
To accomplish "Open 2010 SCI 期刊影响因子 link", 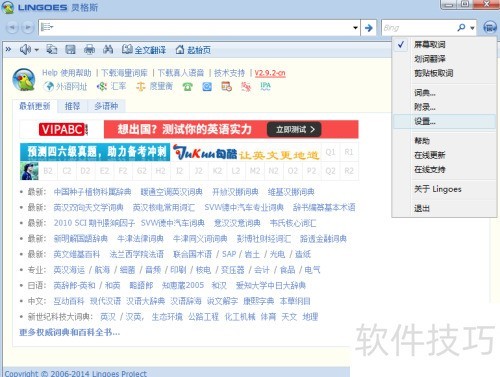I will 94,223.
